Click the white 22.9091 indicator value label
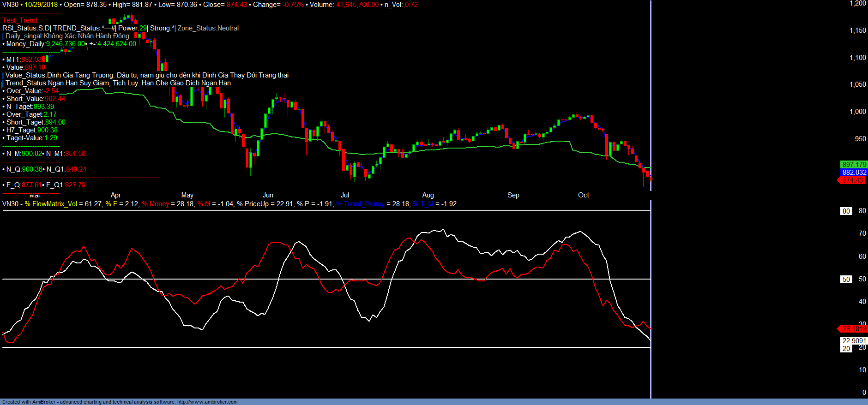The height and width of the screenshot is (405, 868). tap(854, 341)
